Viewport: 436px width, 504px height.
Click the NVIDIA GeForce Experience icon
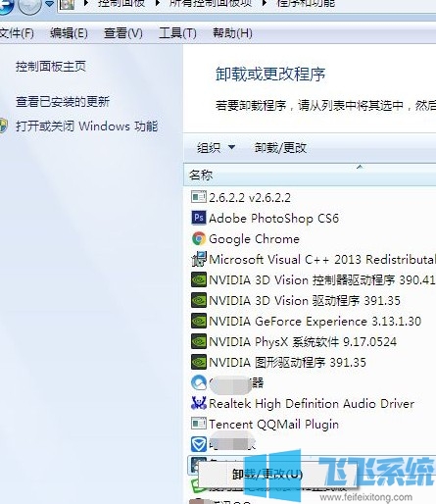pos(199,321)
